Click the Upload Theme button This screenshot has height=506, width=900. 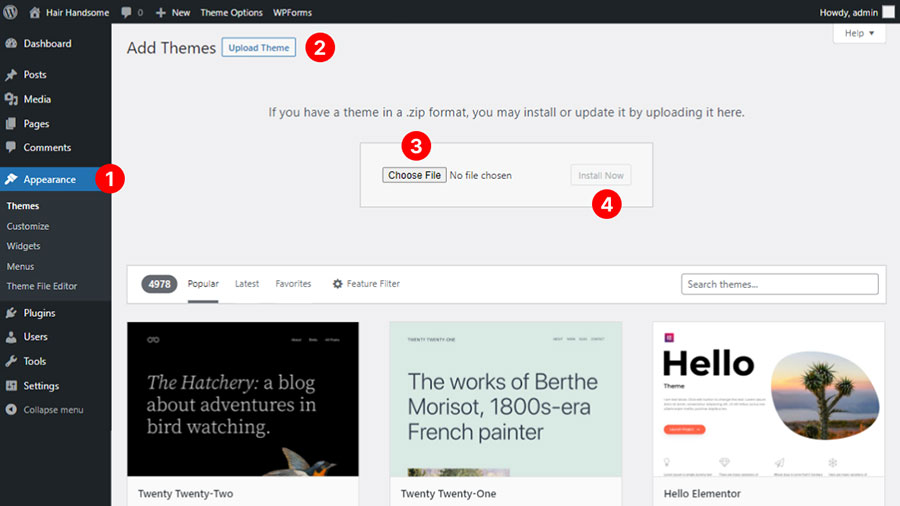259,47
